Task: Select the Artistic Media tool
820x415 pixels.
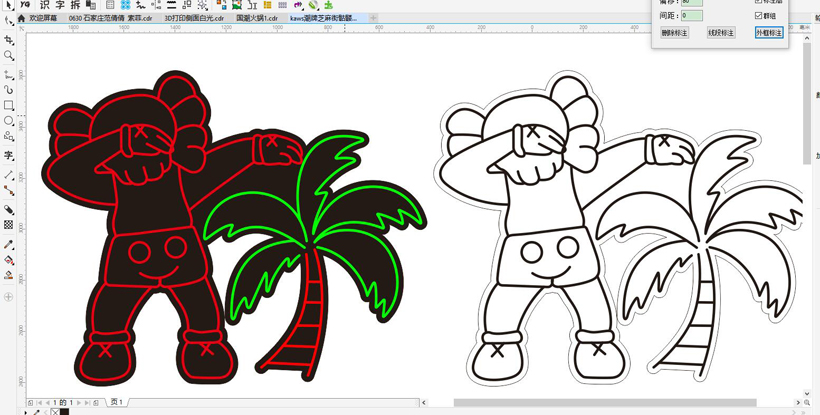Action: (x=8, y=89)
